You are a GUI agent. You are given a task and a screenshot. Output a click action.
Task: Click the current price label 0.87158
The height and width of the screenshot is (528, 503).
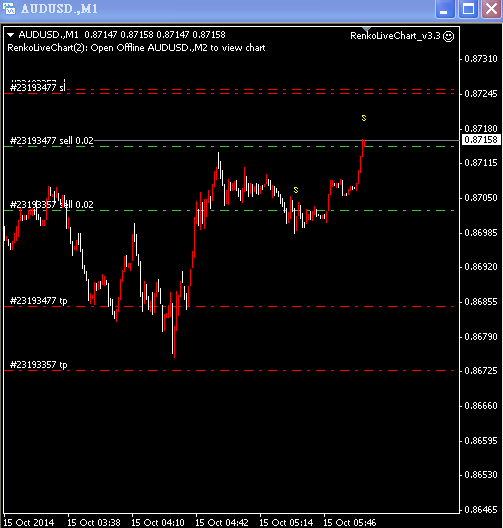pos(481,139)
